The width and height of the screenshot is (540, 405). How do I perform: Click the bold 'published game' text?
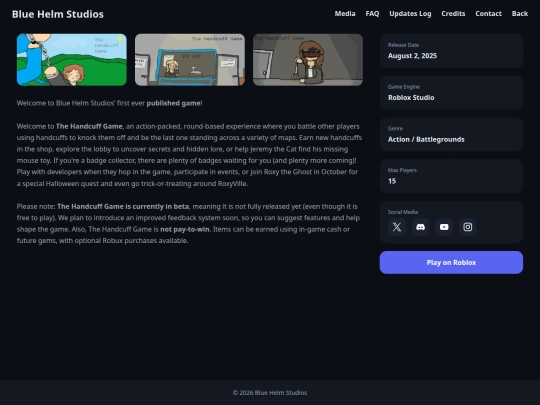174,103
